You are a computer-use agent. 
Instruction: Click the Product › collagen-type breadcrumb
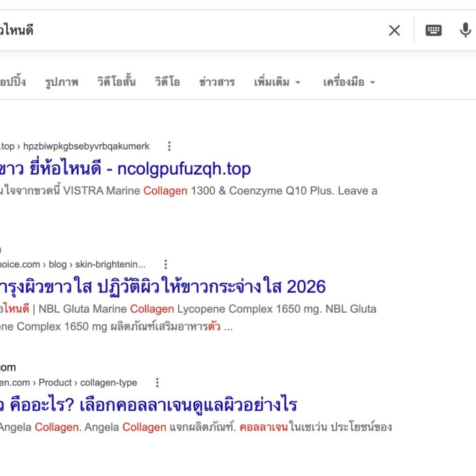[x=88, y=382]
